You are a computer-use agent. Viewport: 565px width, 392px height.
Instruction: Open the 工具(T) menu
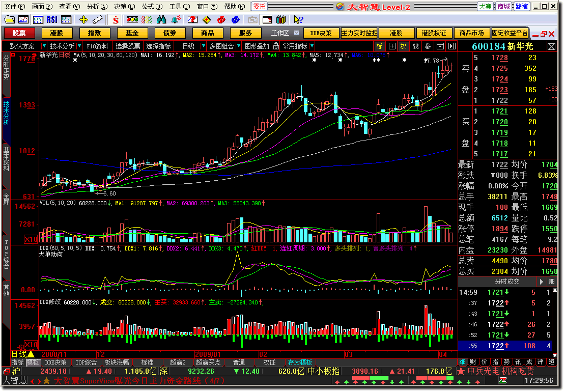(x=180, y=7)
